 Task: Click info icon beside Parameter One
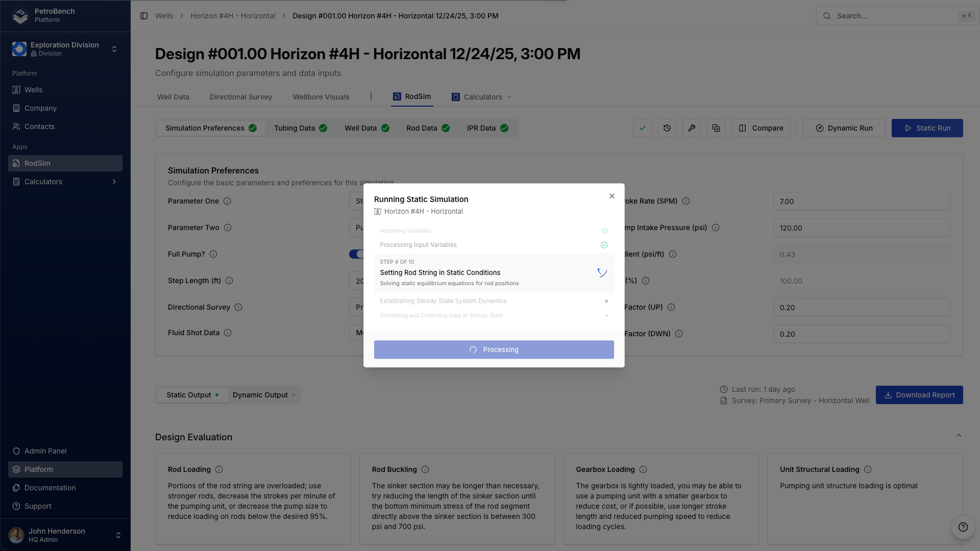[x=227, y=201]
